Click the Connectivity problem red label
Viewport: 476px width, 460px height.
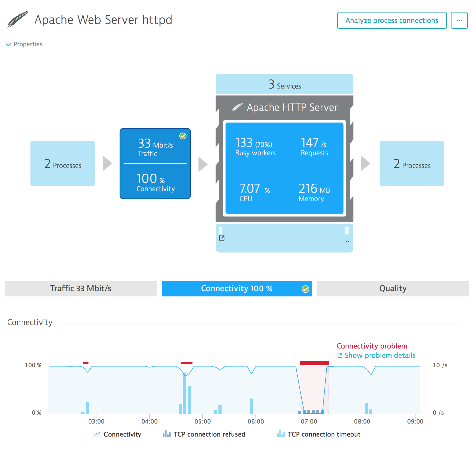(372, 346)
